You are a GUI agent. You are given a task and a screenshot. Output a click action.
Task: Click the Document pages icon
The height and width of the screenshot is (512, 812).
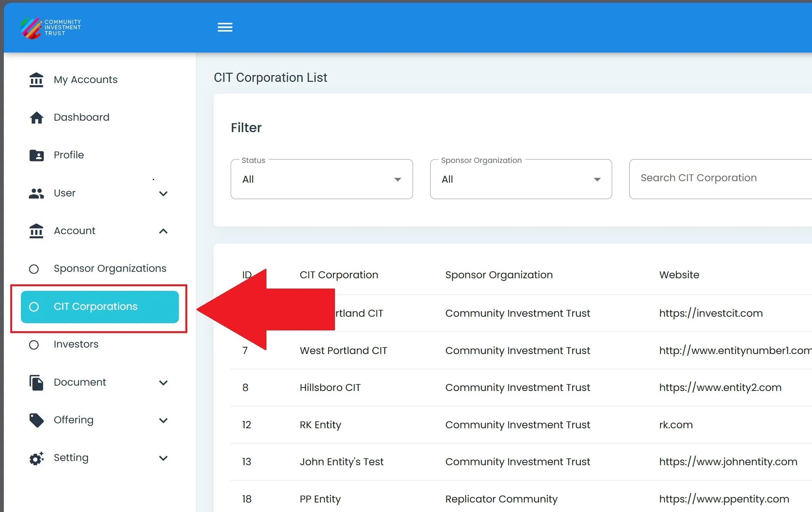point(36,383)
